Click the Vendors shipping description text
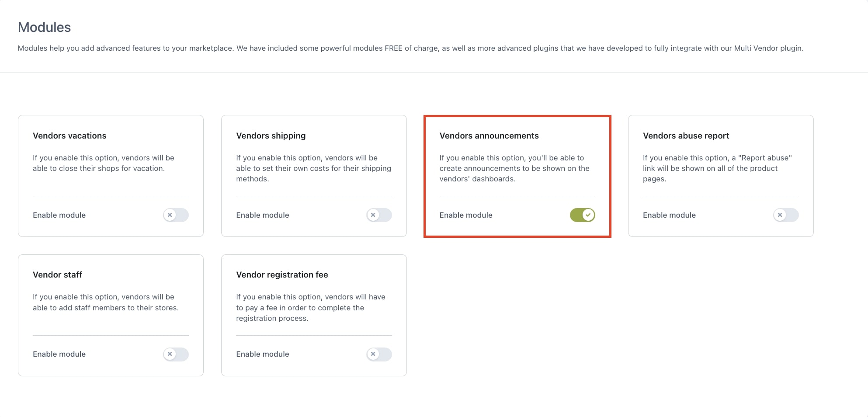This screenshot has width=868, height=417. tap(314, 168)
